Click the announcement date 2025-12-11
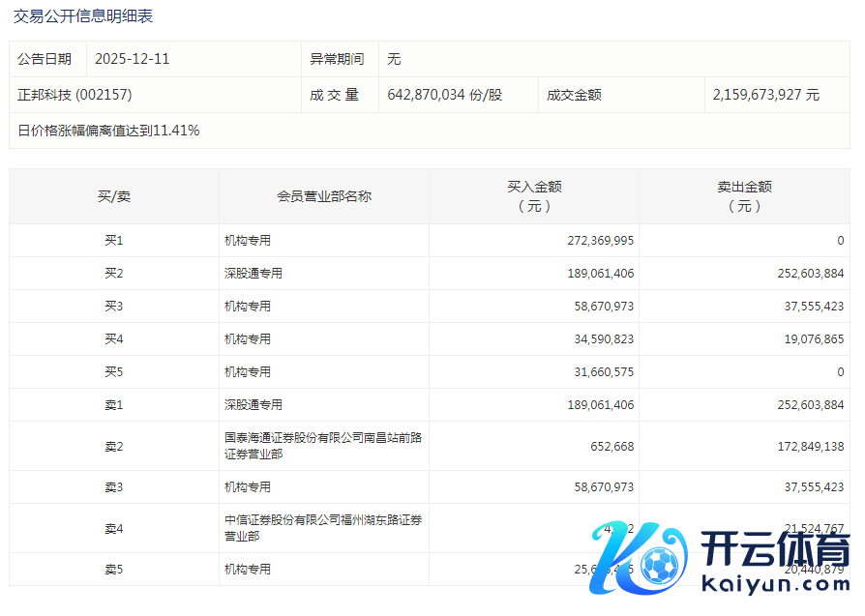 click(x=132, y=59)
